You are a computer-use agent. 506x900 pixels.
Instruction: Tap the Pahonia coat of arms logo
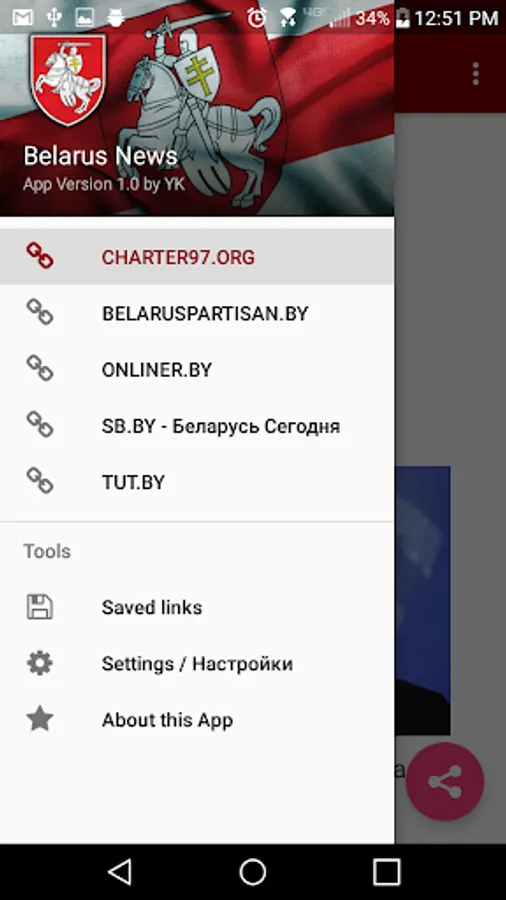68,79
